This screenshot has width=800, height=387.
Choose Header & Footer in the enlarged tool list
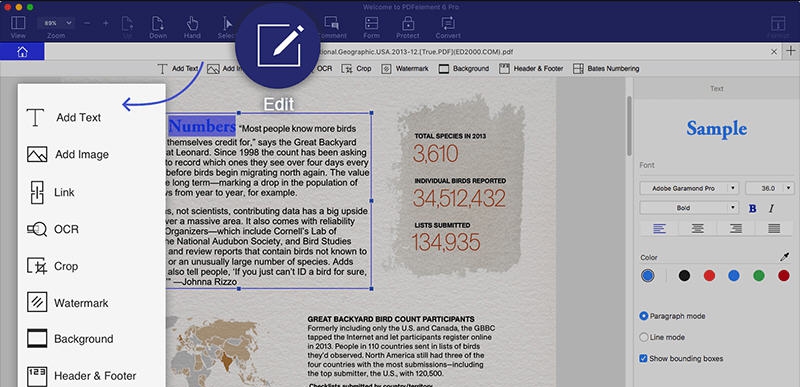point(81,376)
